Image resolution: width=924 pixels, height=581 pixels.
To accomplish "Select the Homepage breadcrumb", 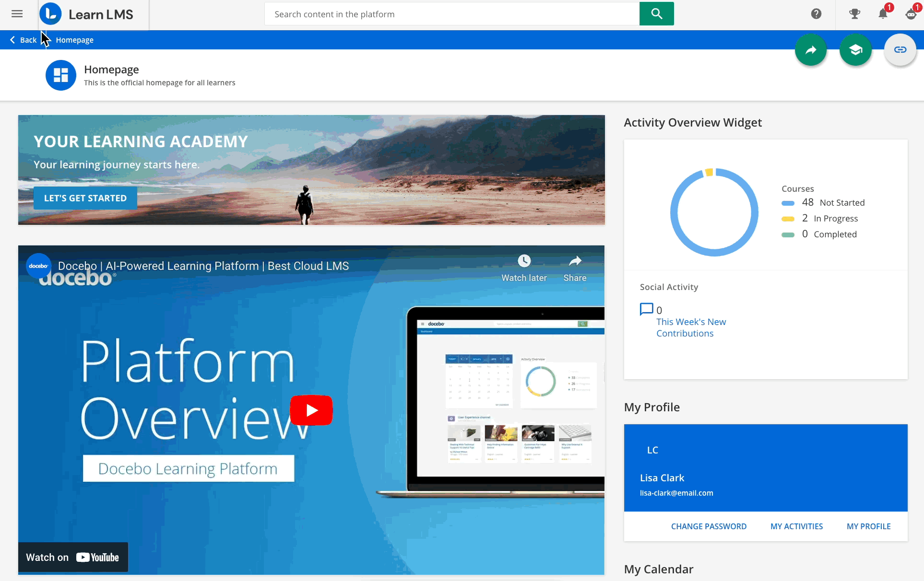I will (74, 40).
